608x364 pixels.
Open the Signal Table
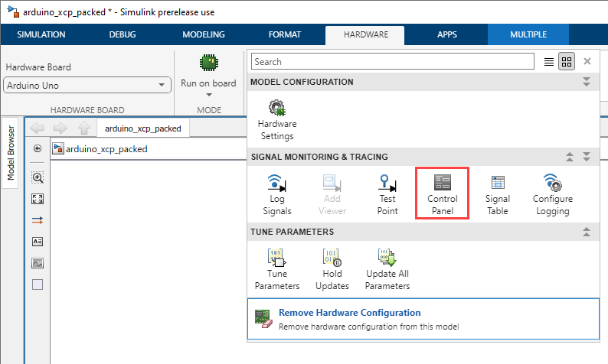click(498, 194)
